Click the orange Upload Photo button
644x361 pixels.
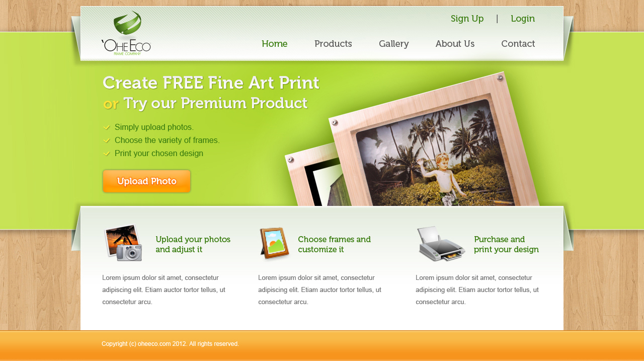(146, 181)
